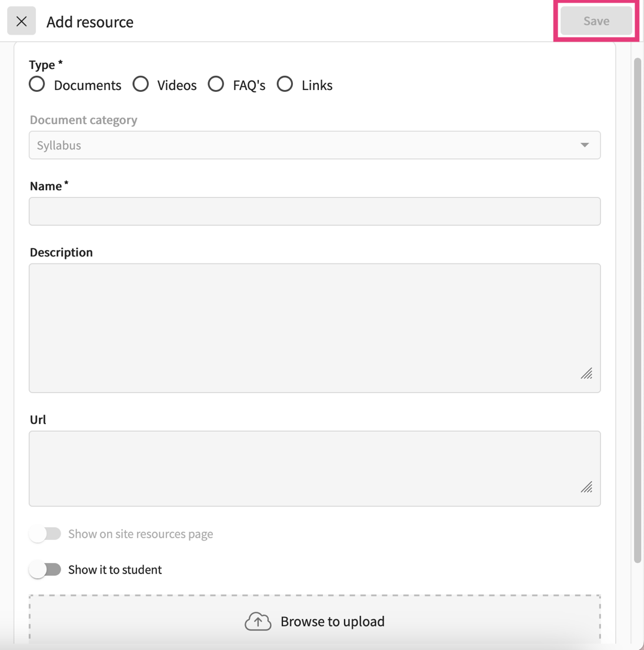Click inside the Name input field
The height and width of the screenshot is (650, 644).
[315, 211]
